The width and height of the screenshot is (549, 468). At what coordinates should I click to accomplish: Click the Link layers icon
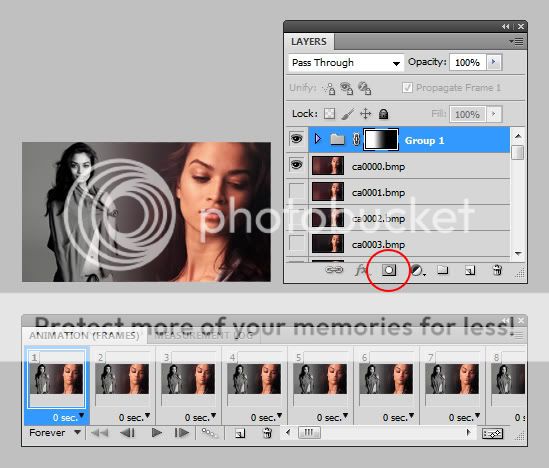(334, 270)
